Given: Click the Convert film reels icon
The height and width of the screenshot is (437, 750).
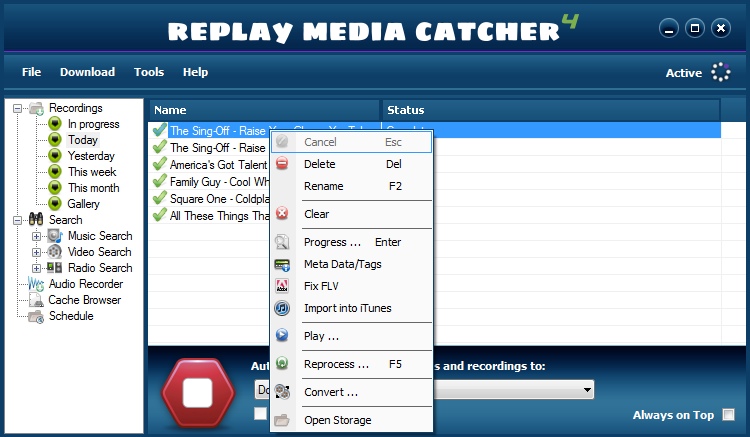Looking at the screenshot, I should pyautogui.click(x=282, y=392).
